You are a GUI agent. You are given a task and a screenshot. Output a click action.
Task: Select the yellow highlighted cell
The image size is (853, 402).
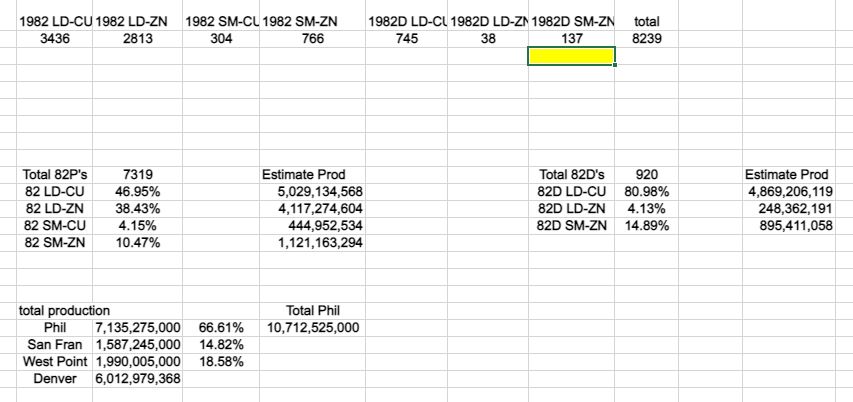coord(571,57)
